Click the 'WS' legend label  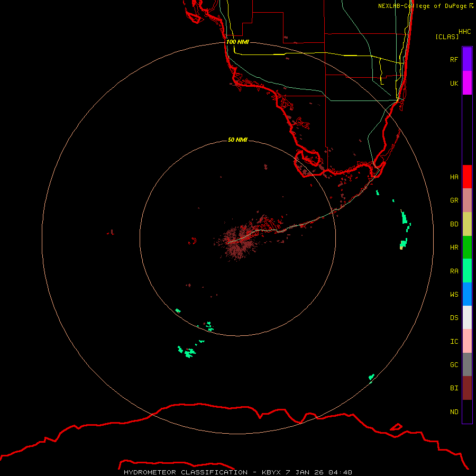pos(454,294)
